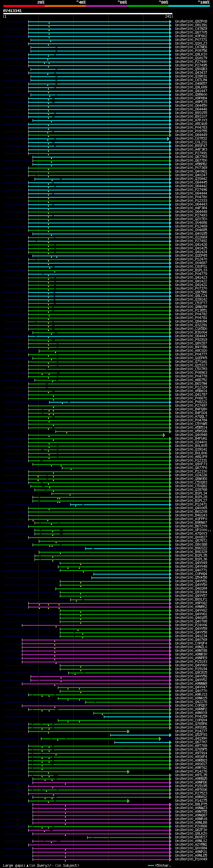
Task: Select hit label UniRef100_Q677D0
Action: [x=191, y=160]
